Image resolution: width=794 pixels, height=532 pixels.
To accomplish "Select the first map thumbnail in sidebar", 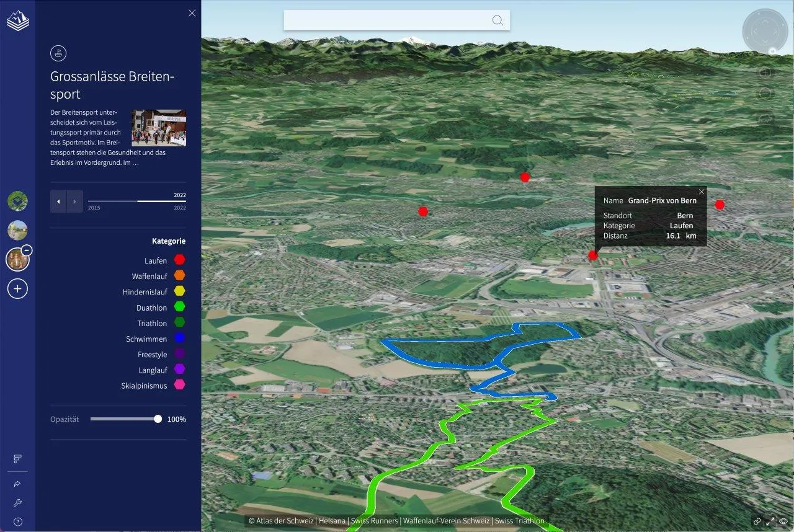I will (x=17, y=201).
